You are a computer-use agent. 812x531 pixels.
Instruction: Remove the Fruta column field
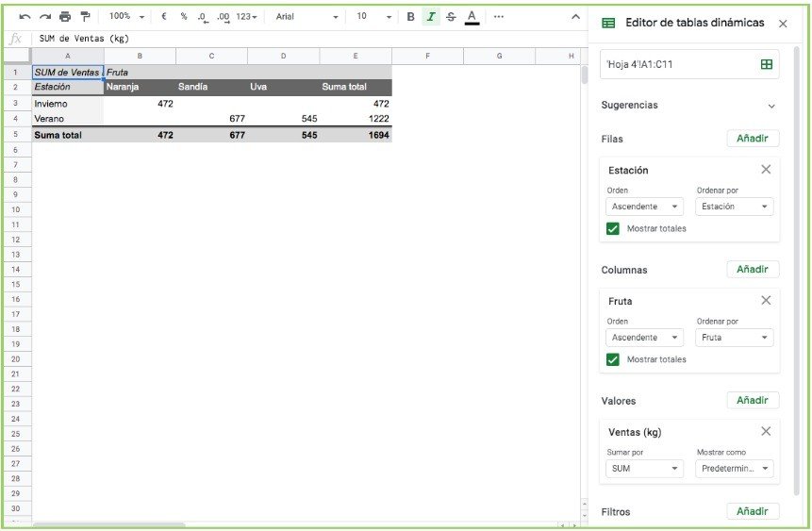(766, 301)
